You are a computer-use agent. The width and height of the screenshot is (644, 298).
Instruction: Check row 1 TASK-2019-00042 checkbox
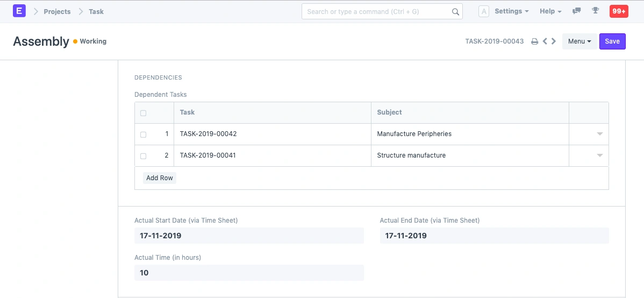pos(143,134)
